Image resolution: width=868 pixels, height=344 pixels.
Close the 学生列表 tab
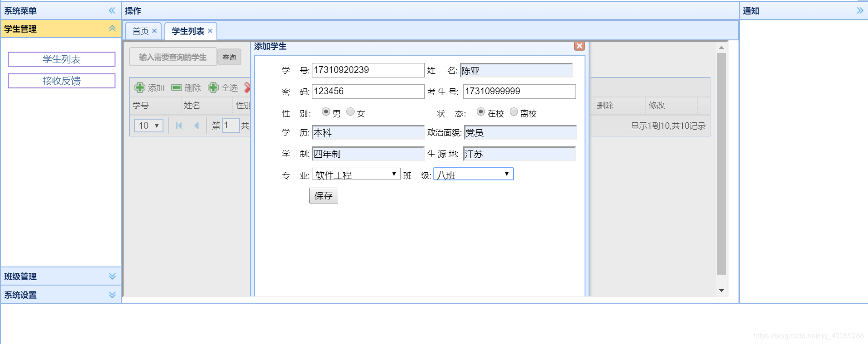210,31
